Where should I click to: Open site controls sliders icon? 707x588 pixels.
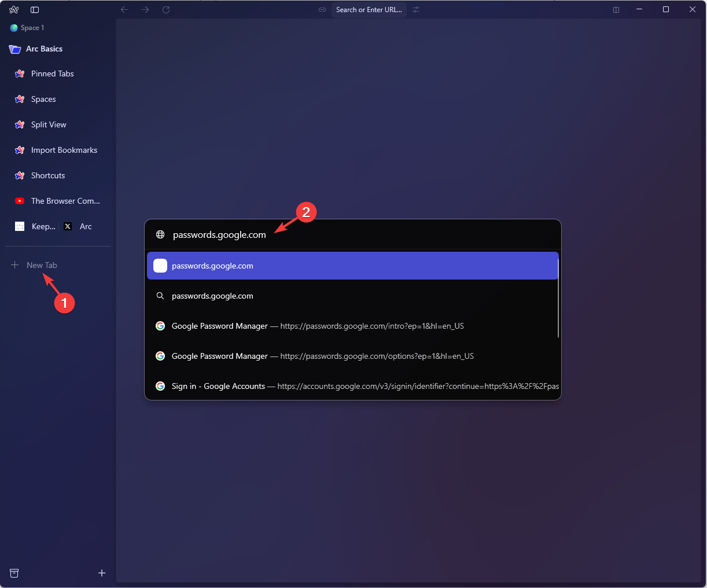coord(416,10)
